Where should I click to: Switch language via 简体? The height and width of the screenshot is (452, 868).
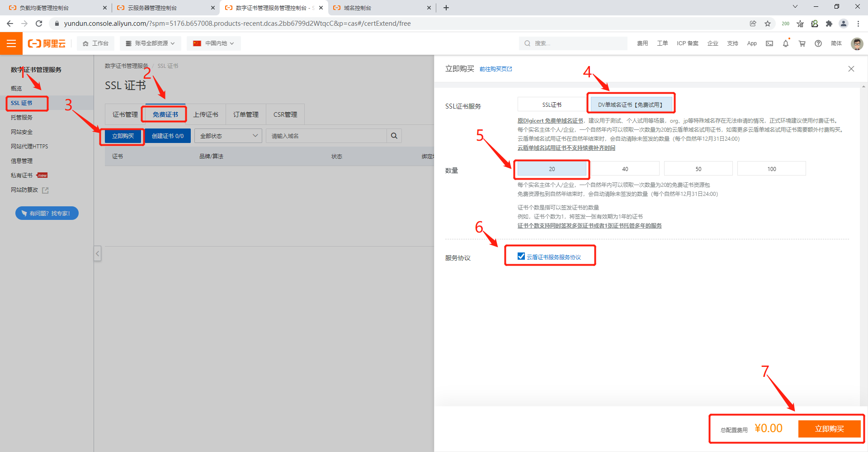(836, 43)
